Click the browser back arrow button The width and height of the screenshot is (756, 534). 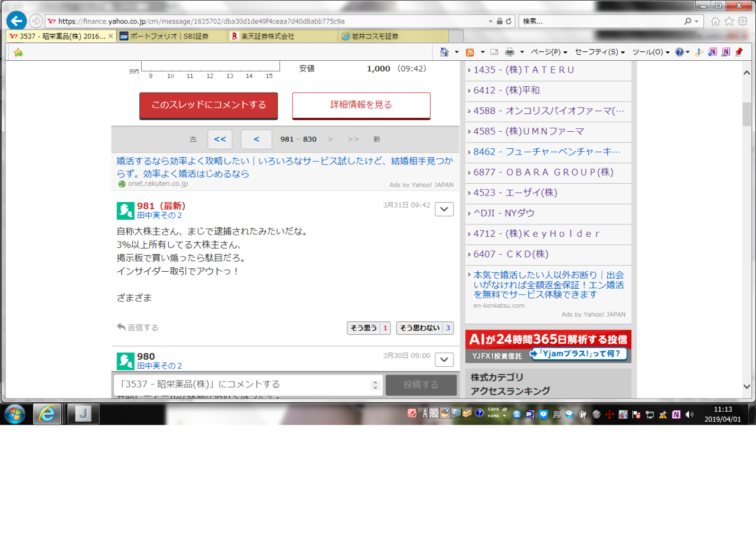pos(16,21)
